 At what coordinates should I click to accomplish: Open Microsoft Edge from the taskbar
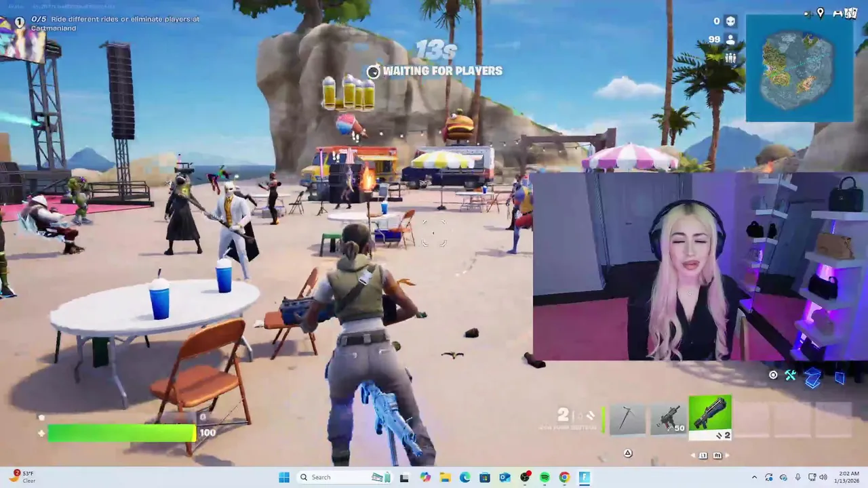point(465,477)
